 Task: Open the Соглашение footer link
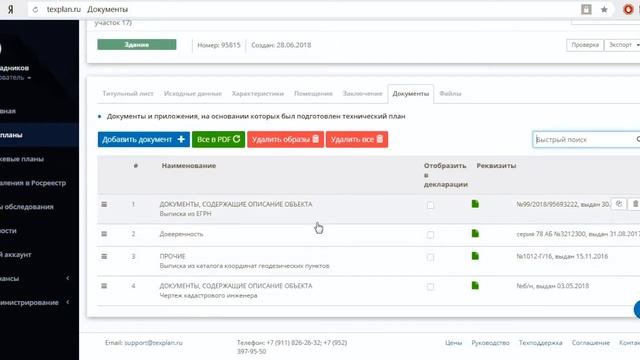coord(591,342)
